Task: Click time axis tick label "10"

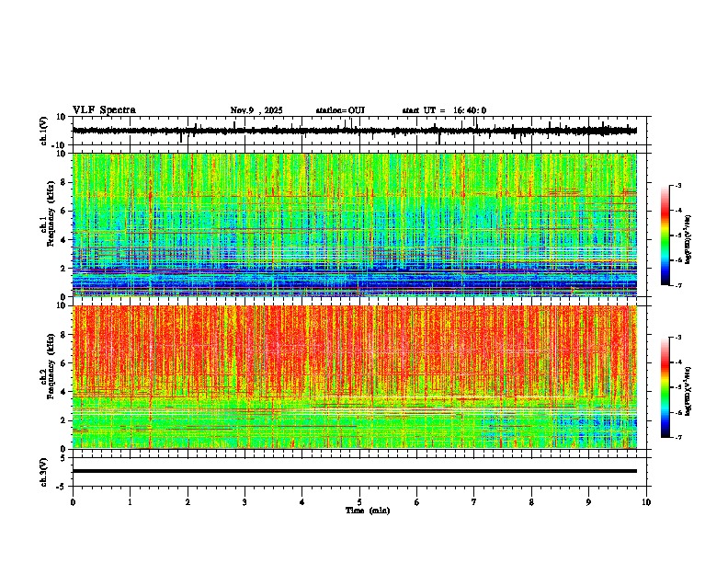Action: (x=646, y=502)
